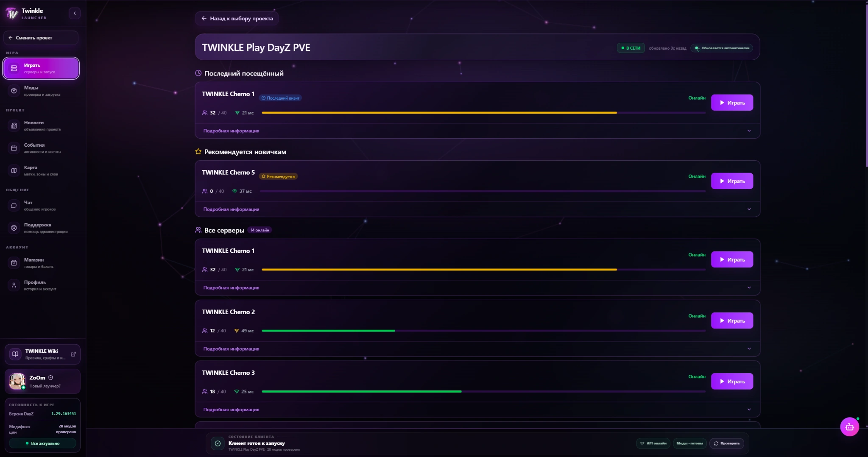
Task: Expand Подробная информация for TWINKLE Cherno 3
Action: tap(477, 410)
